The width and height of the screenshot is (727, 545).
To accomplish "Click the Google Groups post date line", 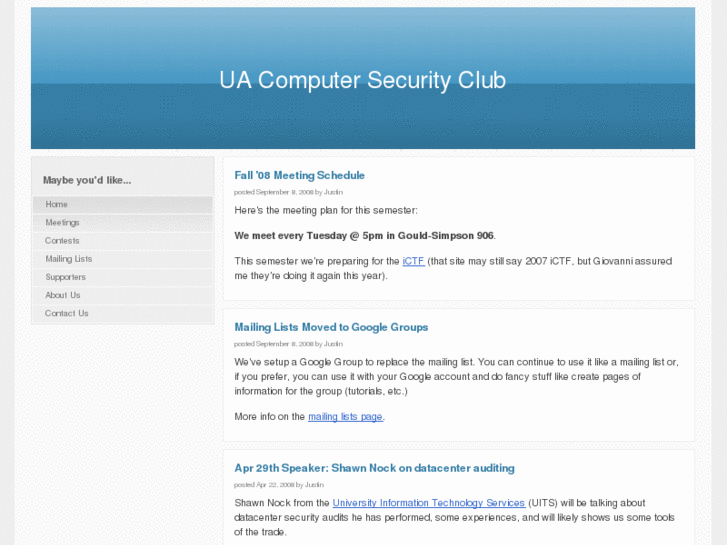I will pyautogui.click(x=273, y=343).
